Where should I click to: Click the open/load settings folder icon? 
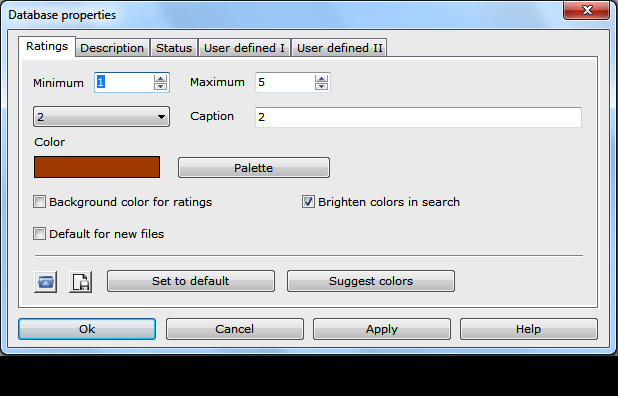[x=46, y=282]
